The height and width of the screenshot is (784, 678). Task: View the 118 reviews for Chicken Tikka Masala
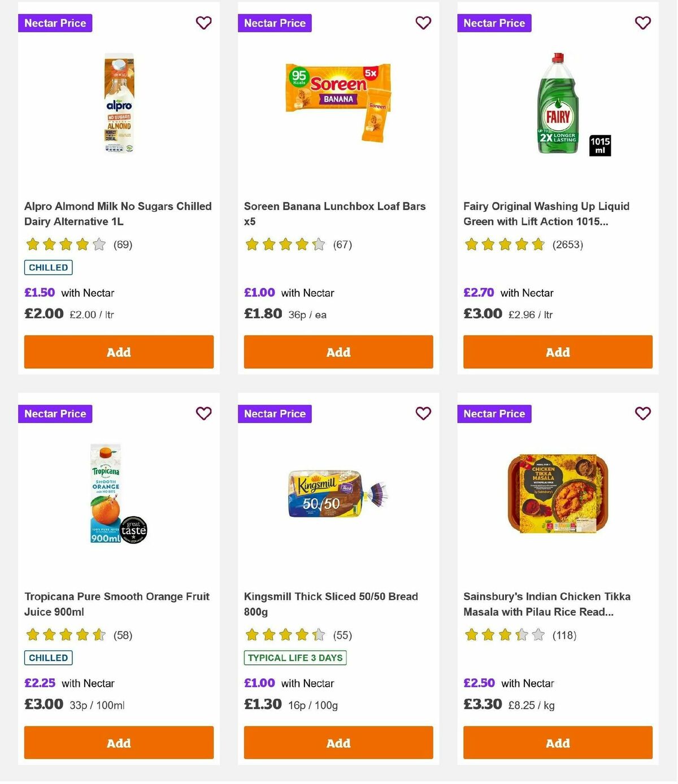564,635
